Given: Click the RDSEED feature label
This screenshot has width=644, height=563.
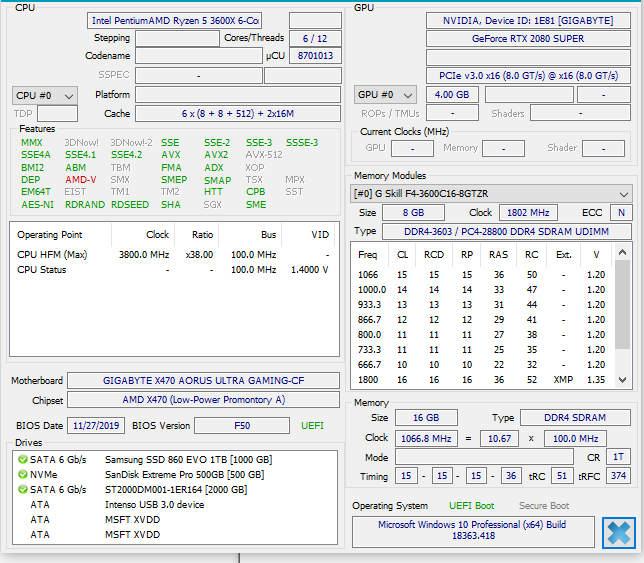Looking at the screenshot, I should pos(130,205).
